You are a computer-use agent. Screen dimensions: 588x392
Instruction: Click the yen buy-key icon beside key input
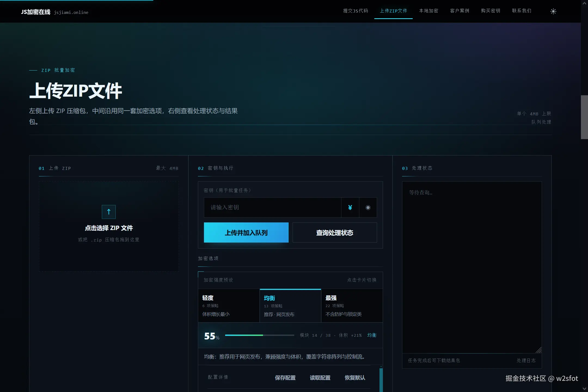click(350, 207)
